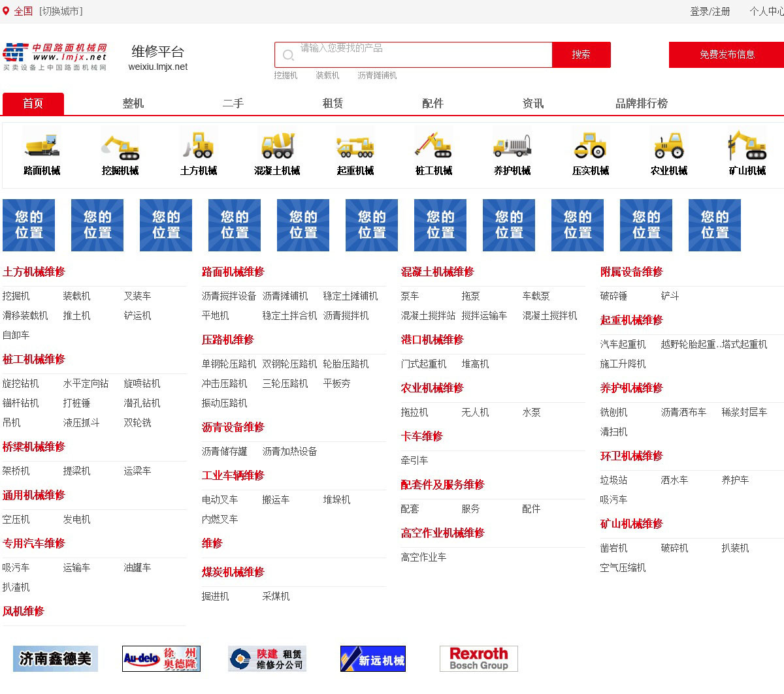The height and width of the screenshot is (694, 784).
Task: Click the 凿岩机 link
Action: [614, 548]
